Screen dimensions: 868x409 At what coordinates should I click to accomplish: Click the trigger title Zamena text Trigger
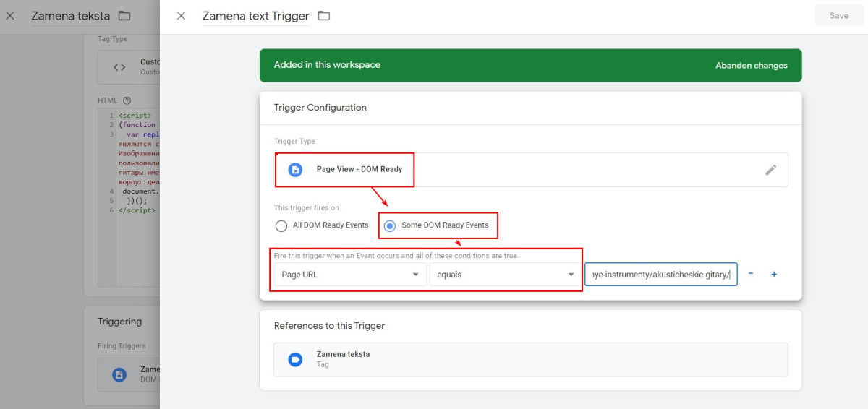coord(255,16)
